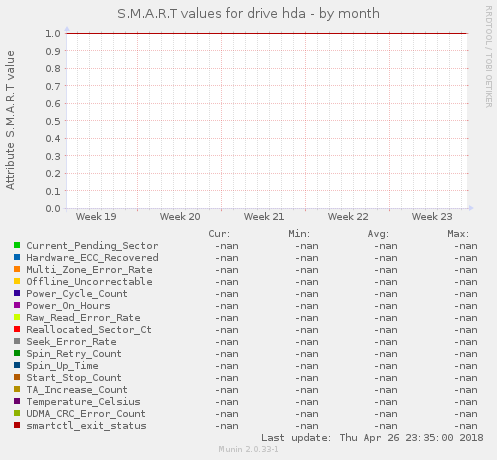Select the Power_Cycle_Count legend label
497x460 pixels.
(x=77, y=294)
